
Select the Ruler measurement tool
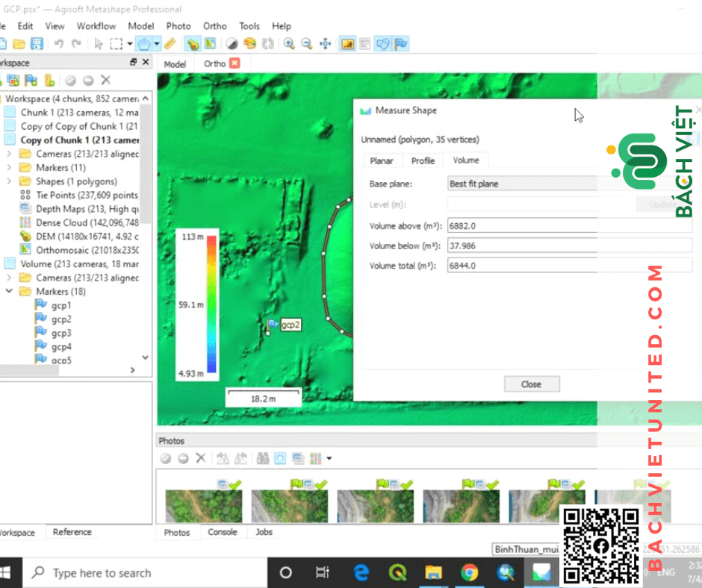coord(170,44)
